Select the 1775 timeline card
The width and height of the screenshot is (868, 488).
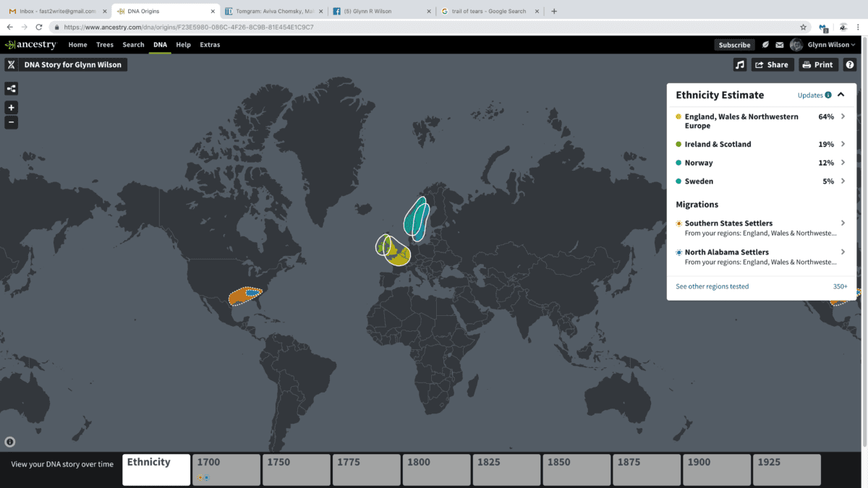(x=367, y=470)
